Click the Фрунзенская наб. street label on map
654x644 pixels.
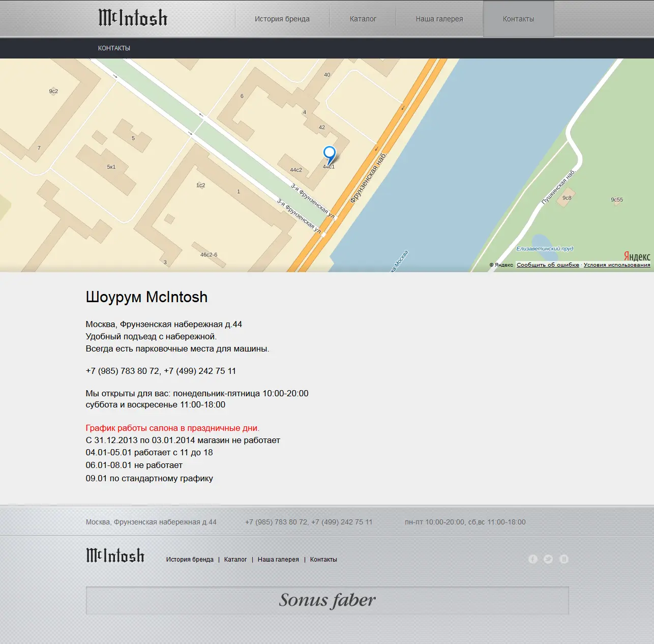pyautogui.click(x=369, y=178)
